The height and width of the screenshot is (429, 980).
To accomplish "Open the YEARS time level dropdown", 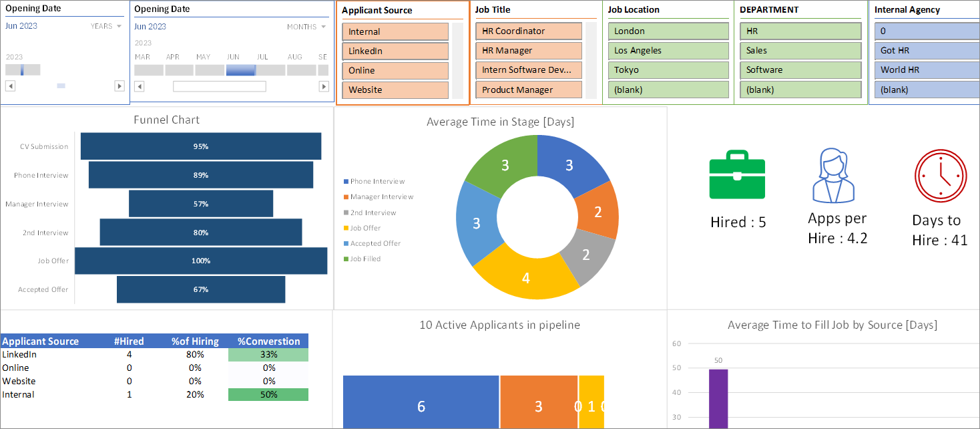I will click(x=106, y=26).
